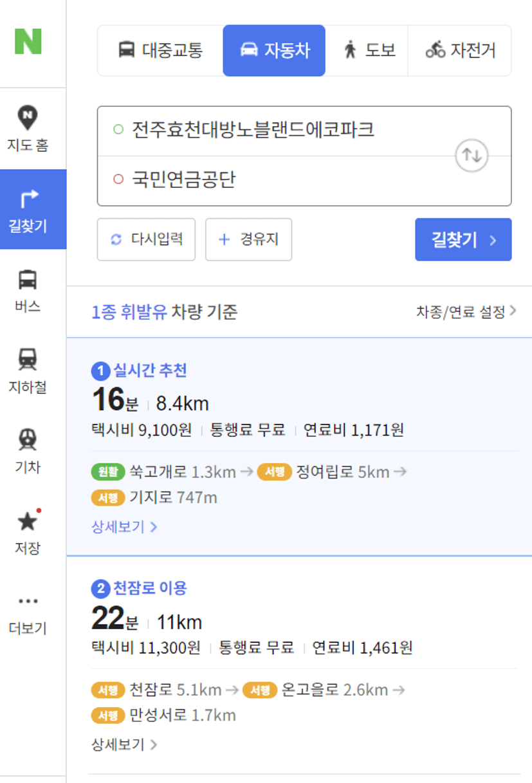Expand 상세보기 for the 실시간 추천 route

point(125,527)
